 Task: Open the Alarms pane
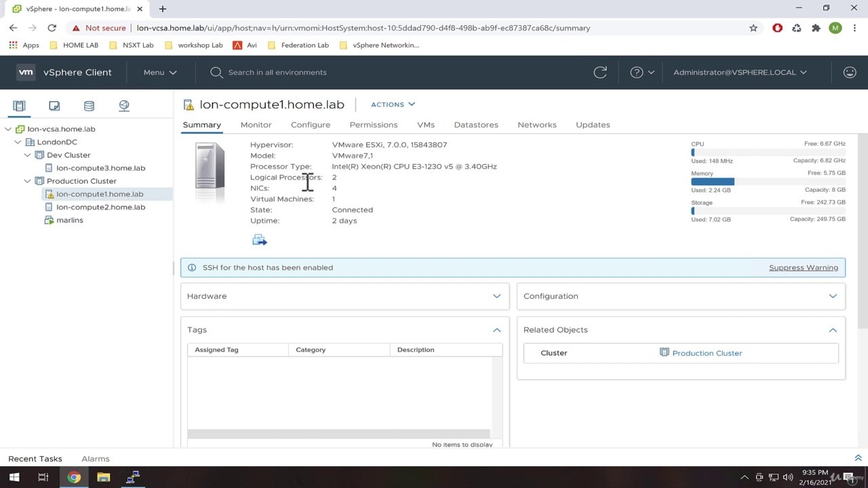click(x=96, y=459)
